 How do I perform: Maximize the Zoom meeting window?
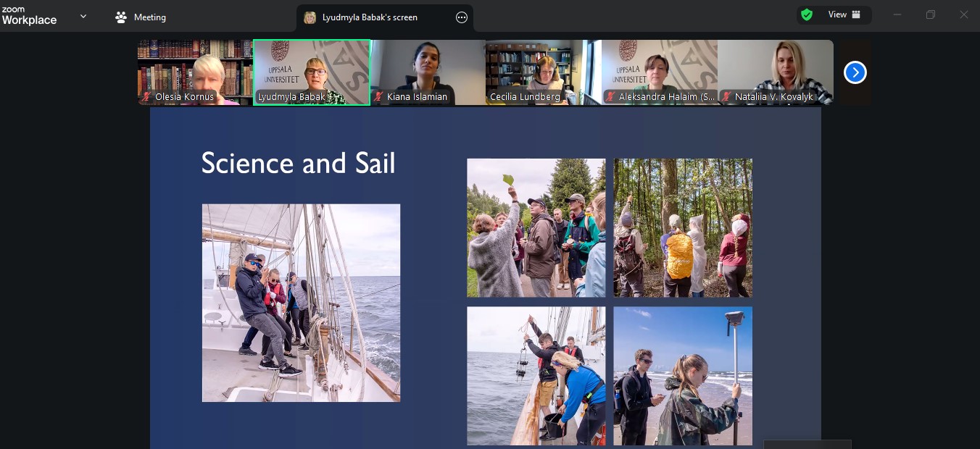pyautogui.click(x=931, y=14)
